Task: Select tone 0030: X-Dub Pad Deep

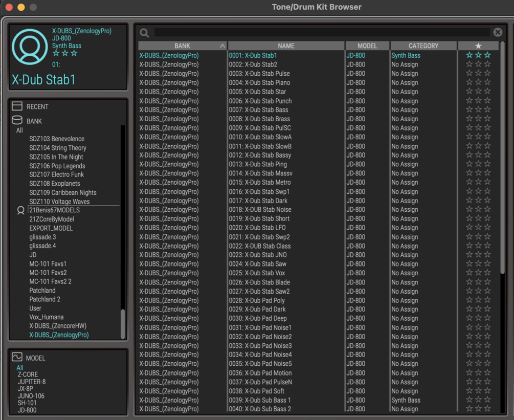Action: 258,318
